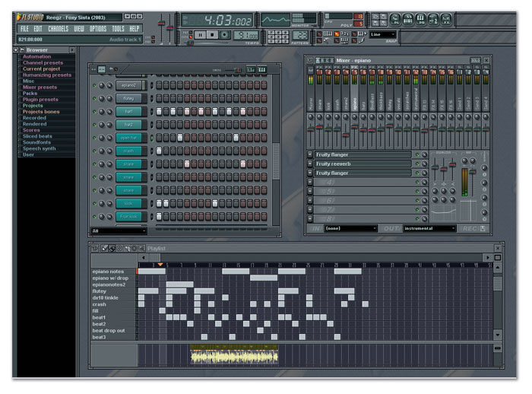The width and height of the screenshot is (532, 394).
Task: Open empty effect slot 5 menu arrow
Action: [310, 191]
